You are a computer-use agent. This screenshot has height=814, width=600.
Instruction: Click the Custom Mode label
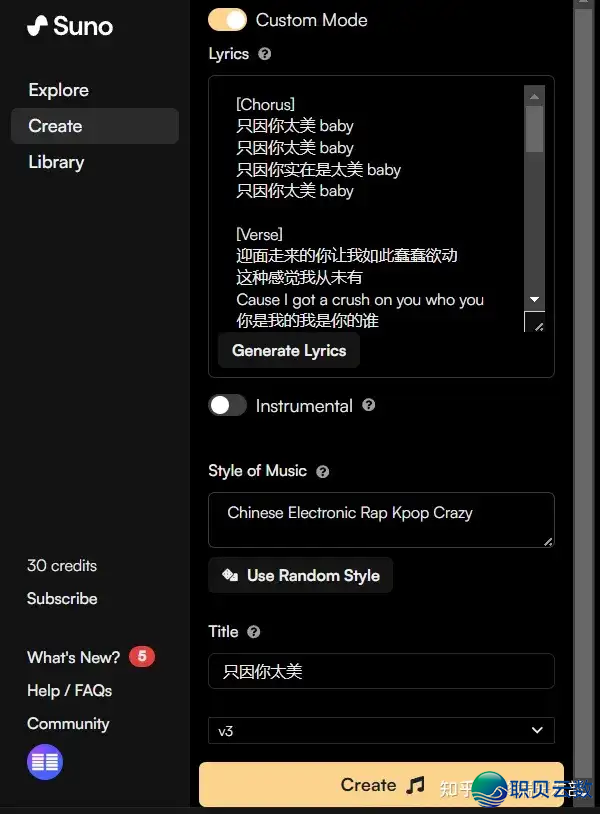[311, 20]
